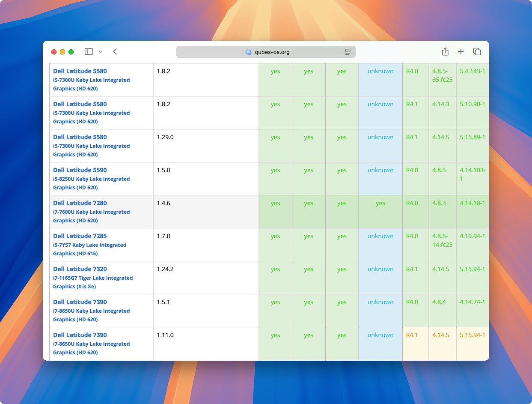The width and height of the screenshot is (532, 404).
Task: Select BIOS version 1.11.0 cell
Action: coord(206,344)
